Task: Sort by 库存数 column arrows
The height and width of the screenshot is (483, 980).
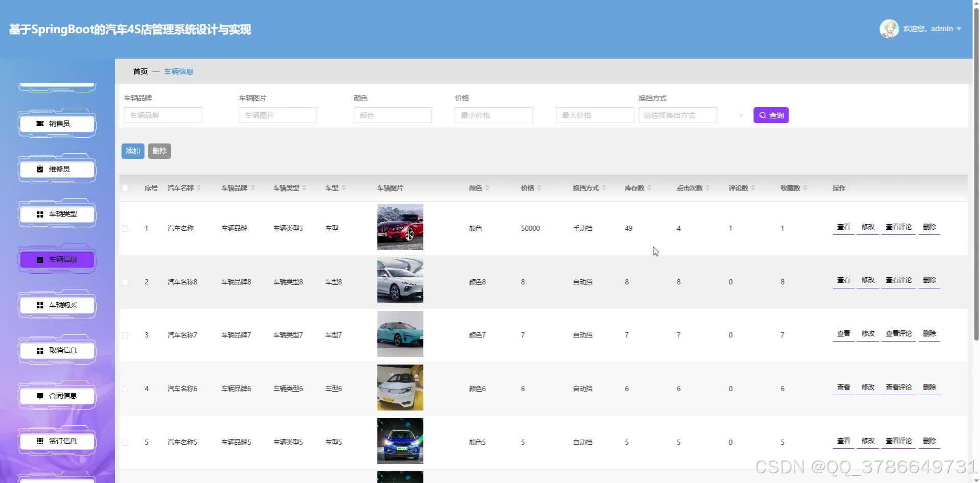Action: tap(649, 188)
